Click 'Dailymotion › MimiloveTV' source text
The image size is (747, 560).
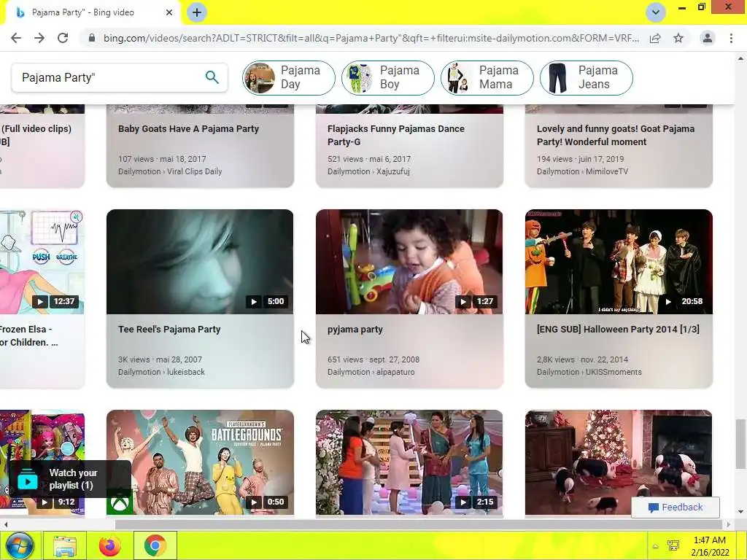(x=582, y=171)
